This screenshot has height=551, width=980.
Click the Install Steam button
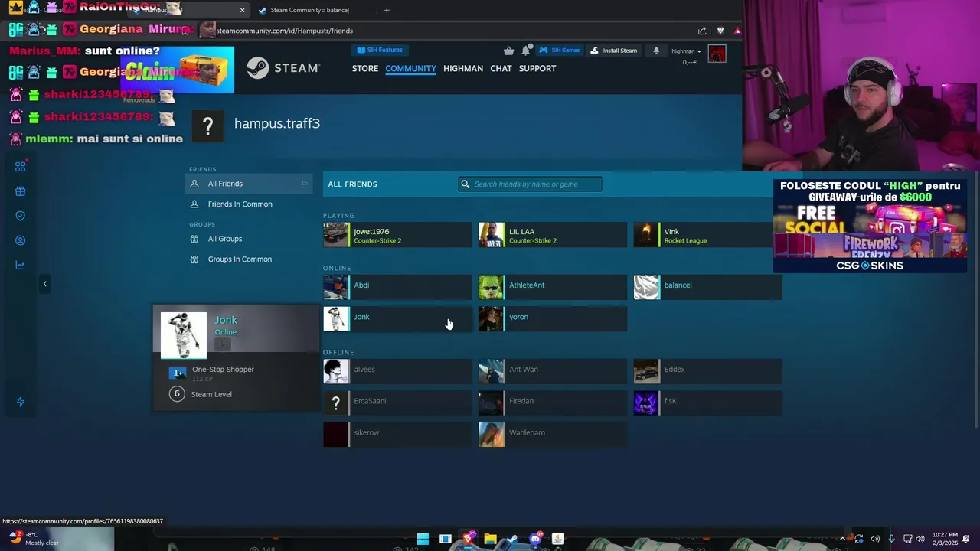tap(614, 51)
